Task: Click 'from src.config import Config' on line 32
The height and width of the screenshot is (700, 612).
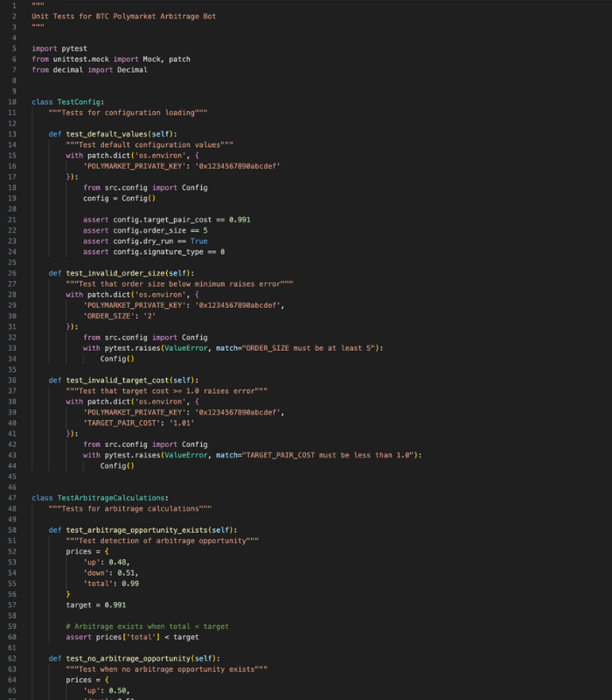Action: tap(145, 338)
